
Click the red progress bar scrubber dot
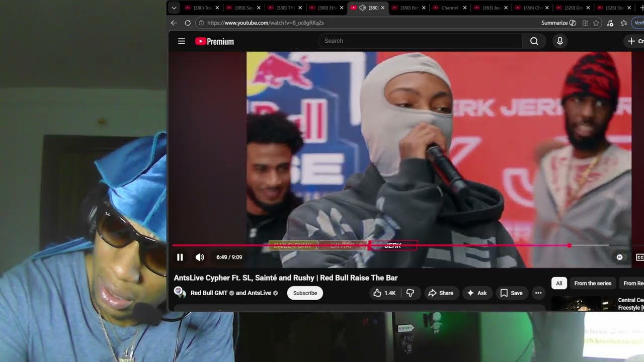pos(569,245)
